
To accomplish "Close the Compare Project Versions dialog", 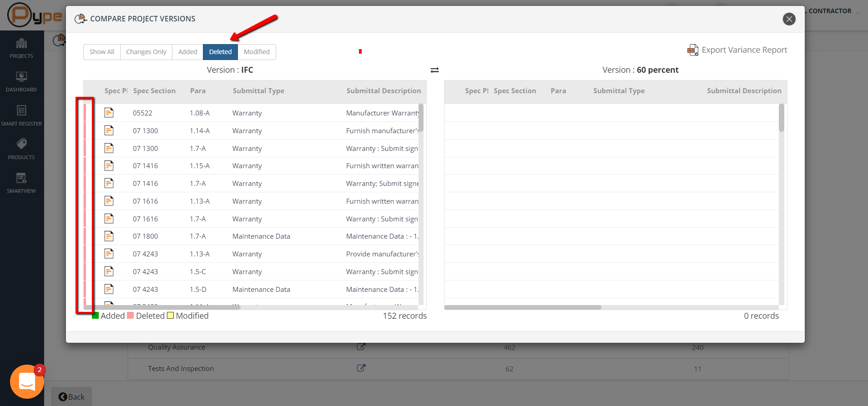I will pyautogui.click(x=789, y=19).
